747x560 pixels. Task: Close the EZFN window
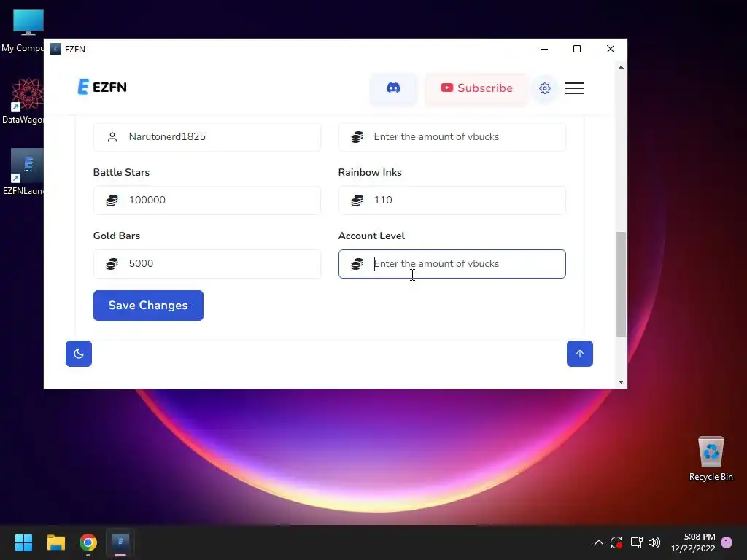[611, 49]
